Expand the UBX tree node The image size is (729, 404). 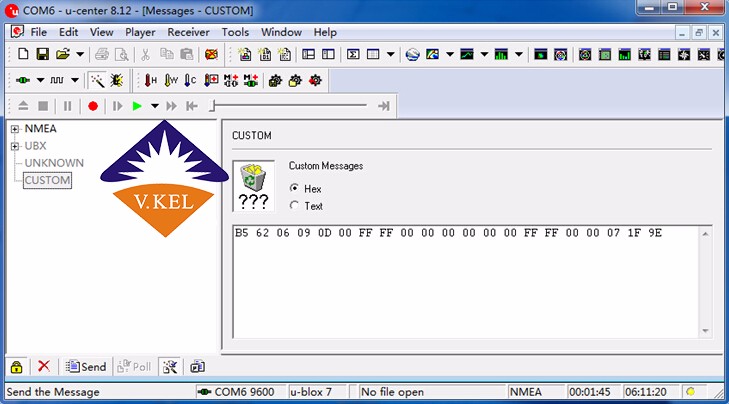point(15,146)
